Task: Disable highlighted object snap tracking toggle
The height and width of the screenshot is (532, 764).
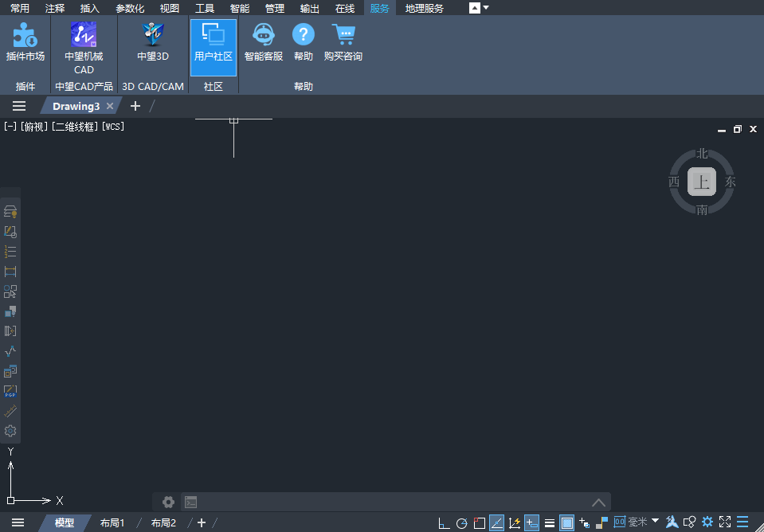Action: click(496, 523)
